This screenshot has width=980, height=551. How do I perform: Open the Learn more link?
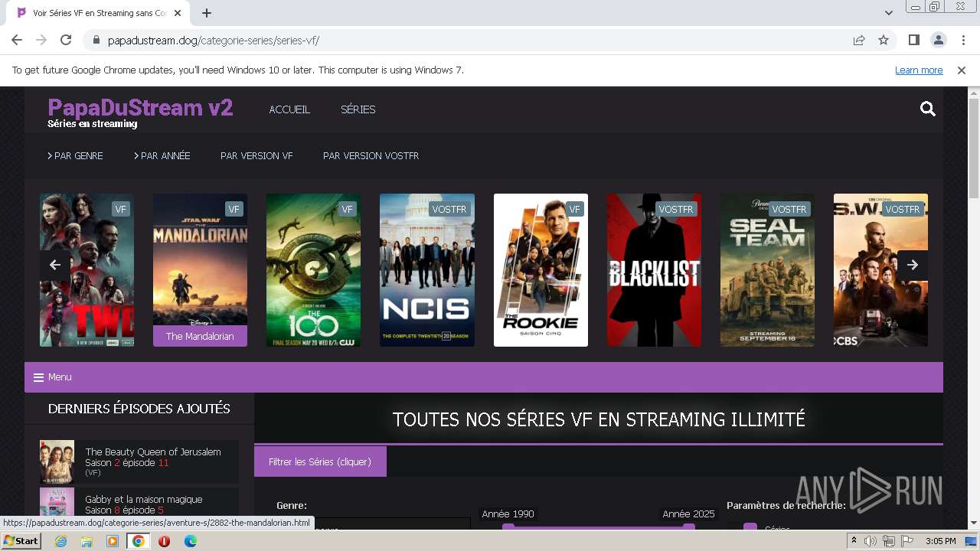click(x=919, y=70)
